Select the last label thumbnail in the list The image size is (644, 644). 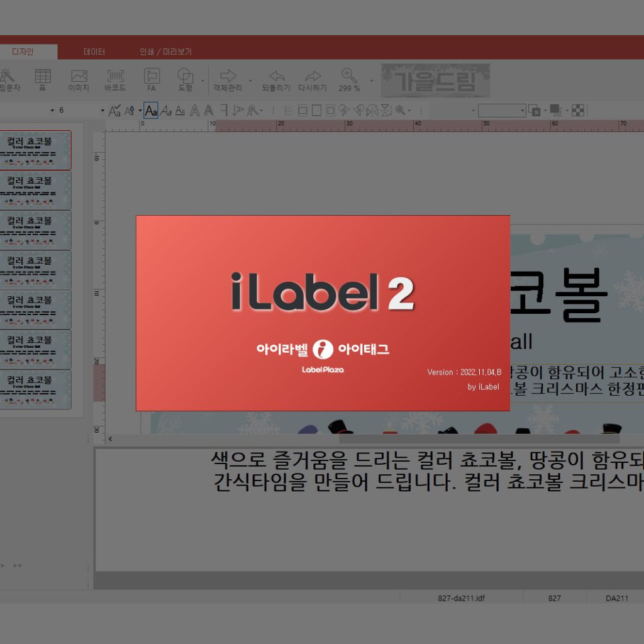pyautogui.click(x=35, y=389)
